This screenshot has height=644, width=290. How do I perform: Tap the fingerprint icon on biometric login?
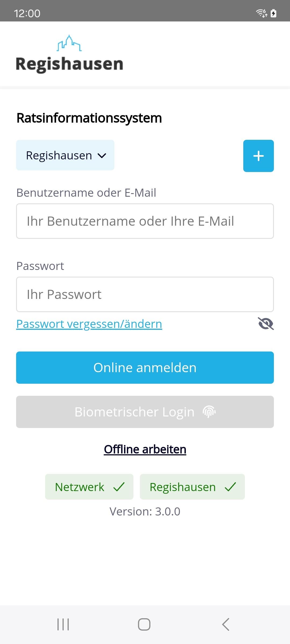(209, 412)
